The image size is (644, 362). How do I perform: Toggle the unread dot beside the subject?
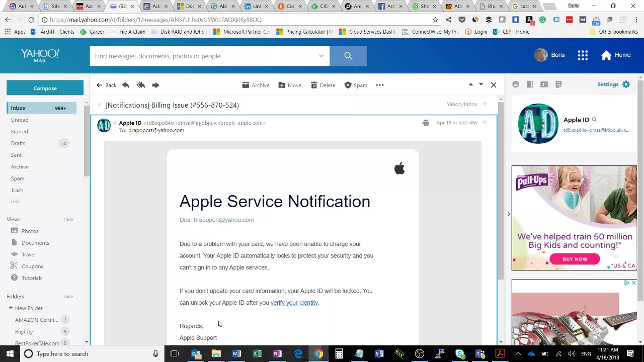(100, 105)
